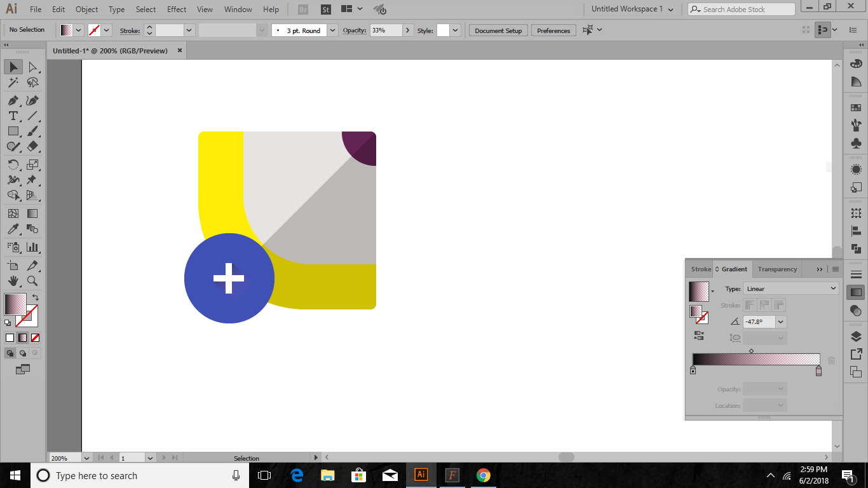Select the Pen tool
This screenshot has height=488, width=868.
click(13, 101)
